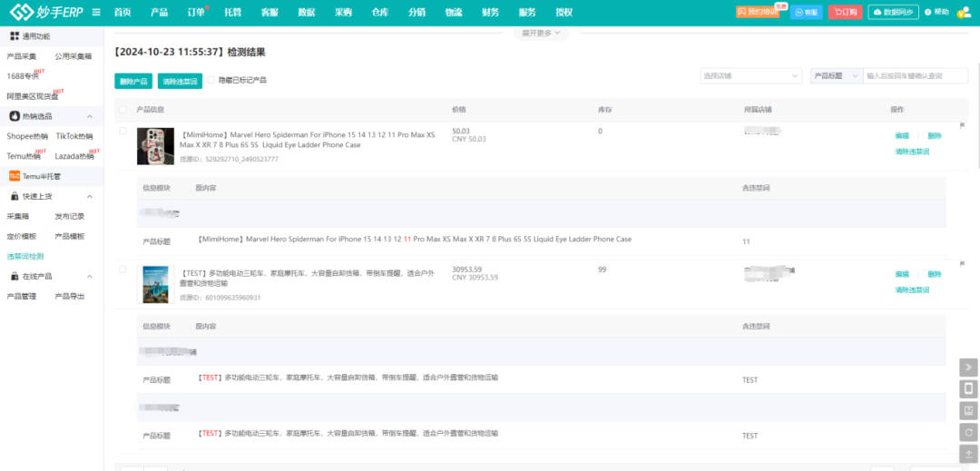The width and height of the screenshot is (980, 471).
Task: Open 产品管理 in sidebar
Action: pyautogui.click(x=21, y=296)
